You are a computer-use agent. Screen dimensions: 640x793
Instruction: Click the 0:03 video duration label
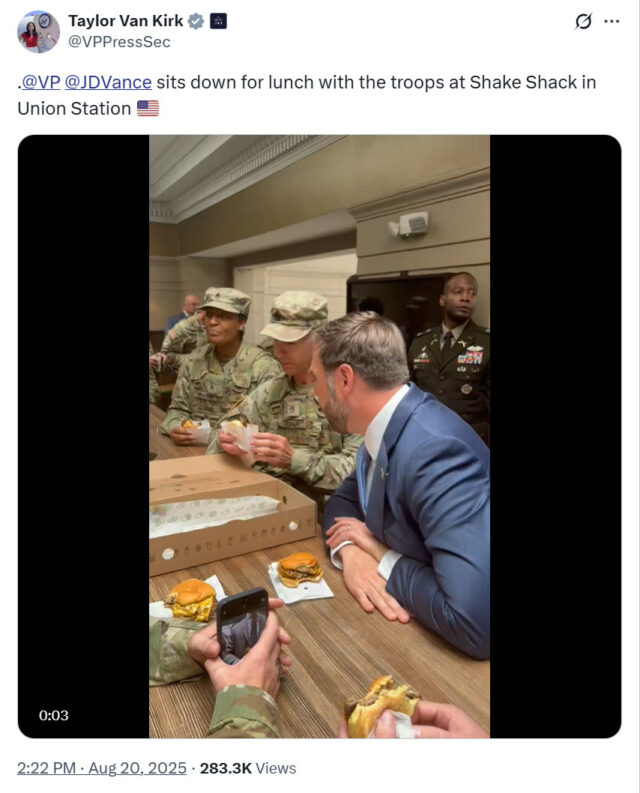54,715
